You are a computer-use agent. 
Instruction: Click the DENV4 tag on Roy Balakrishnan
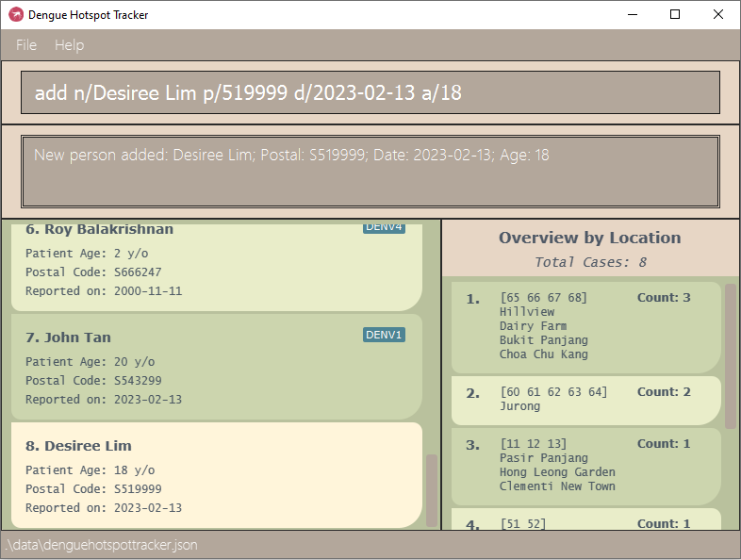coord(384,228)
